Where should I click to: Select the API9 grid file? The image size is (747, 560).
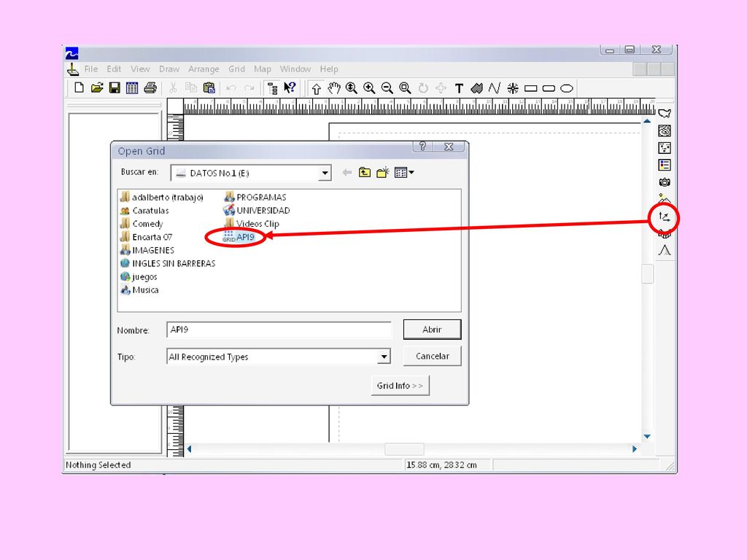(239, 237)
